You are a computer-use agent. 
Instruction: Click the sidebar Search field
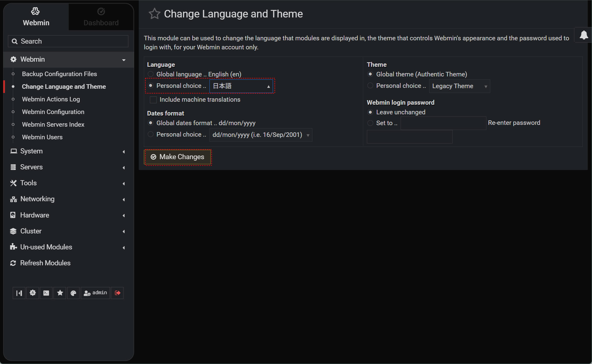pos(68,41)
